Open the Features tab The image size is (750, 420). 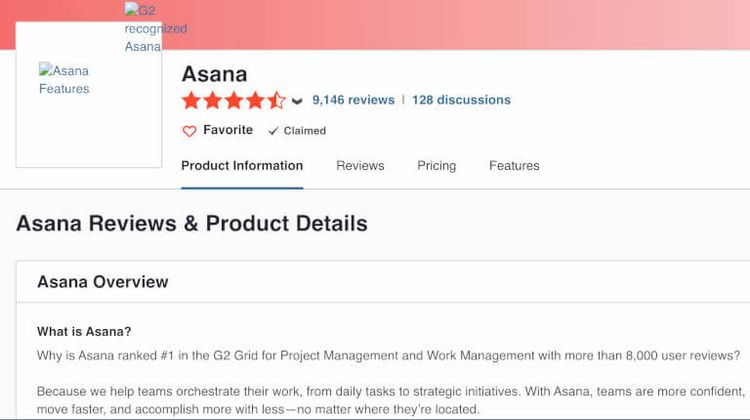pyautogui.click(x=514, y=166)
